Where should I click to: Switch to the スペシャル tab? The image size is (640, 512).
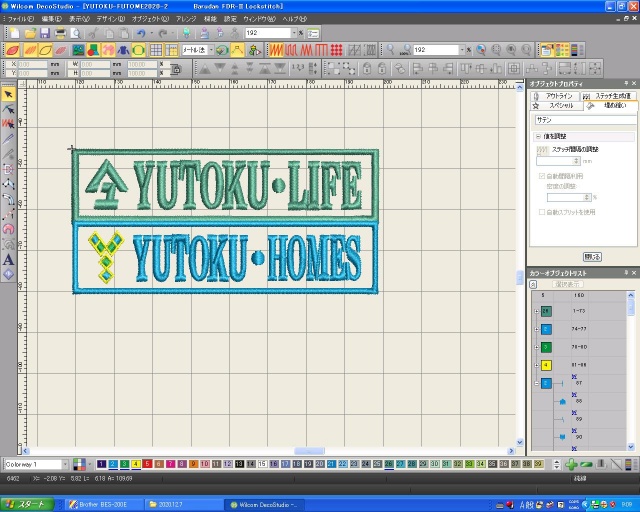557,106
